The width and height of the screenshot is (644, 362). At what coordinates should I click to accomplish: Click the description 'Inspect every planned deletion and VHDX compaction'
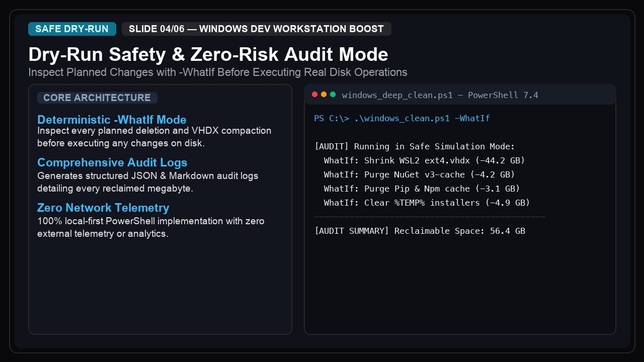click(x=154, y=137)
